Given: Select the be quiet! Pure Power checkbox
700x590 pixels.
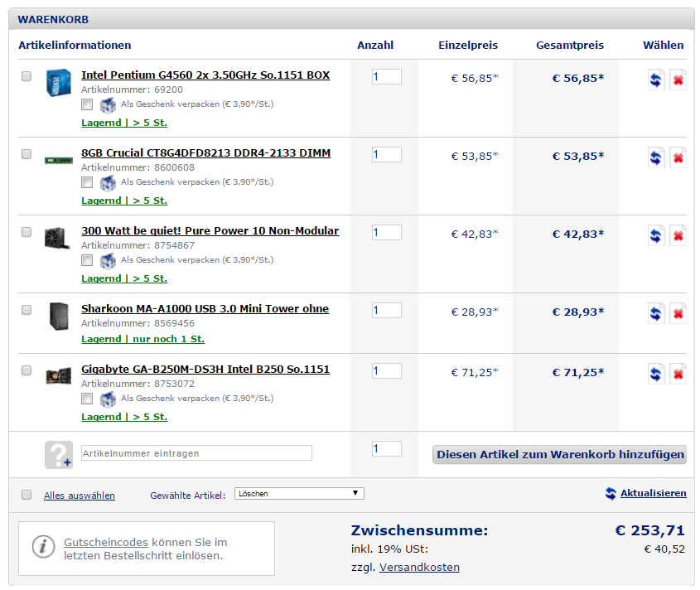Looking at the screenshot, I should (x=27, y=232).
